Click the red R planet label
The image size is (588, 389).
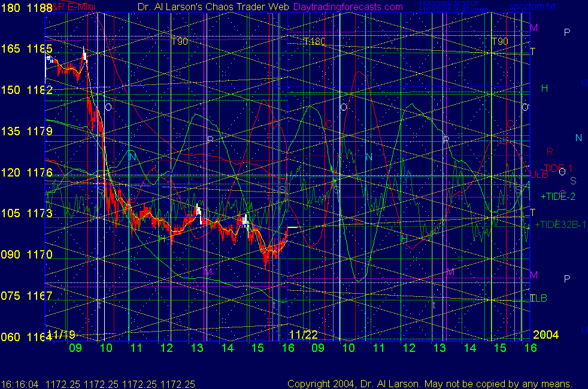pyautogui.click(x=550, y=151)
